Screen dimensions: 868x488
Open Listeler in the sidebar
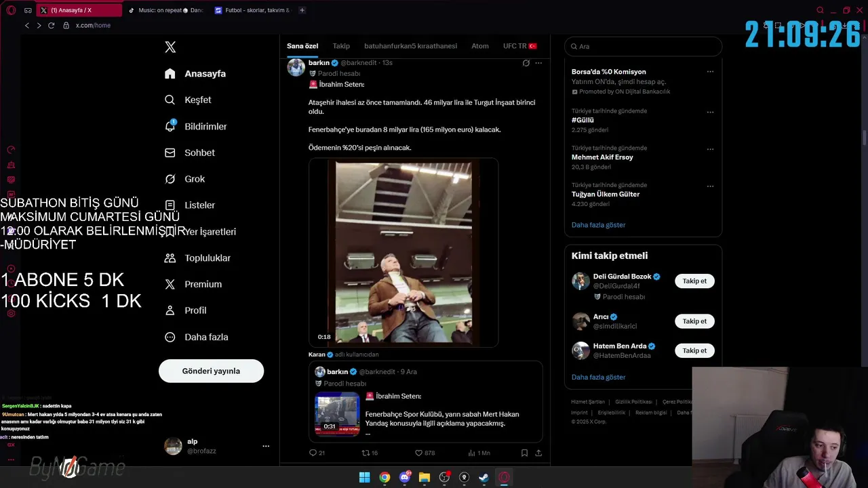190,205
